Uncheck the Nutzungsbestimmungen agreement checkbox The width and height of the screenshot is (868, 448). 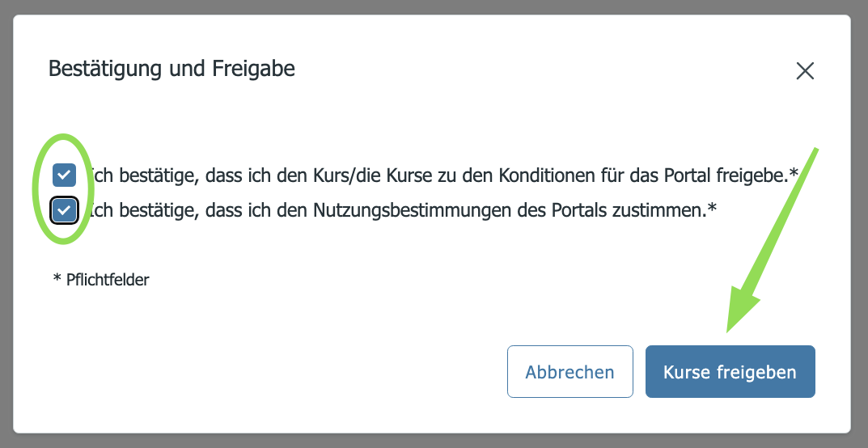pyautogui.click(x=64, y=211)
